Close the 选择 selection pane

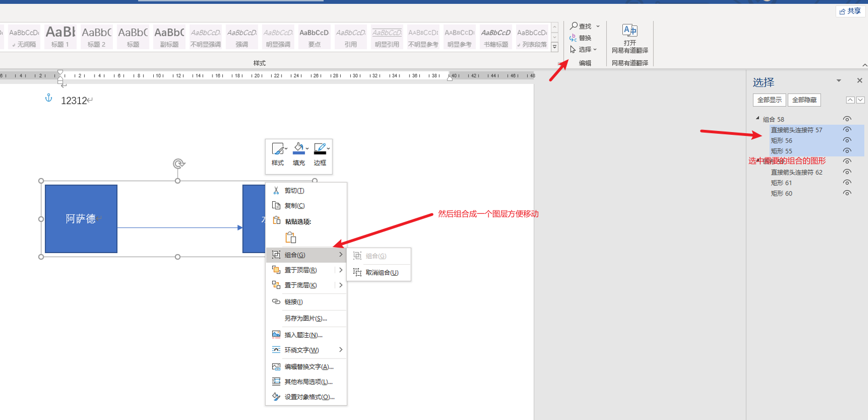tap(860, 81)
